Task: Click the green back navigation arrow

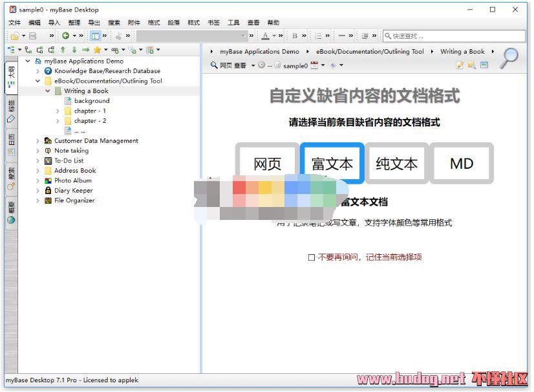Action: pyautogui.click(x=65, y=36)
